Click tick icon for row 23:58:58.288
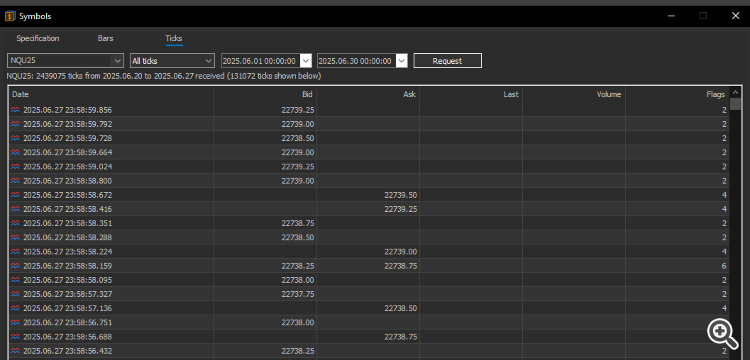This screenshot has height=360, width=750. click(x=15, y=237)
